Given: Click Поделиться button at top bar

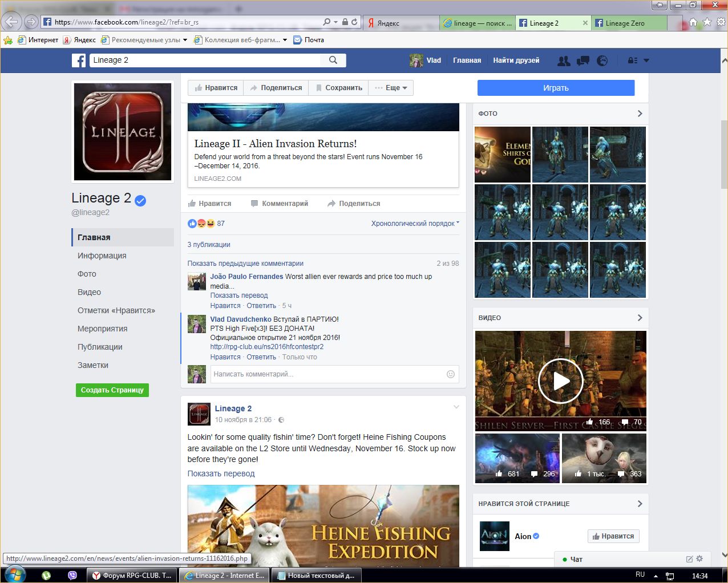Looking at the screenshot, I should 276,88.
